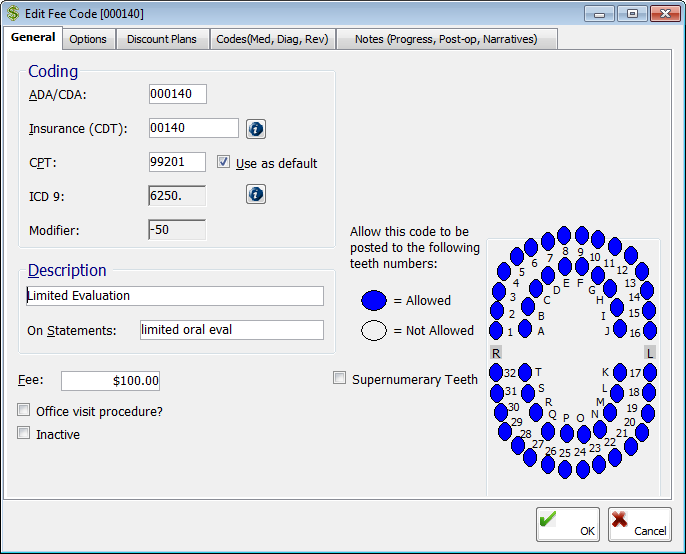Toggle the oval for primary tooth S
This screenshot has height=554, width=686.
point(528,393)
